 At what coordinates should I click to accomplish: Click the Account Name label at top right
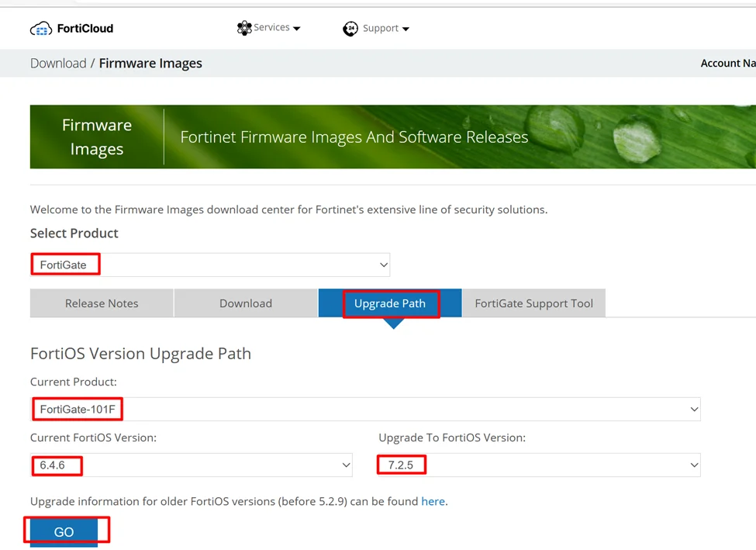[x=728, y=63]
